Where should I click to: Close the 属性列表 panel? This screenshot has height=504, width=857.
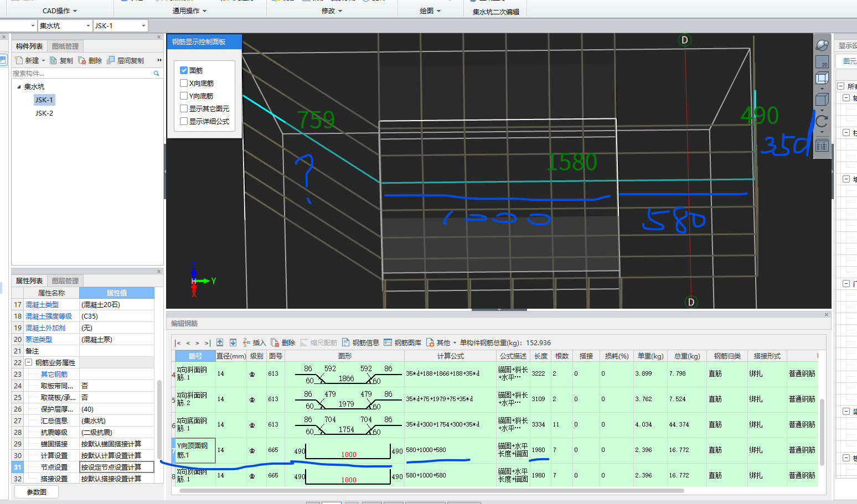coord(159,271)
